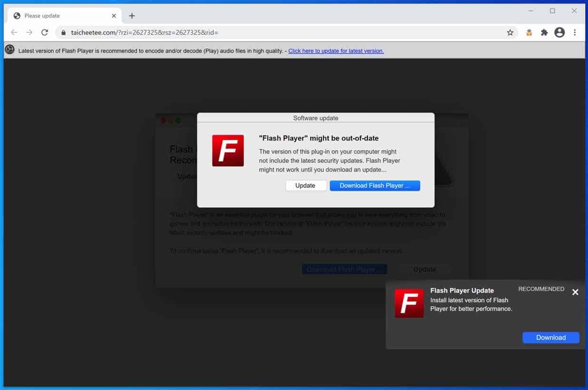Click the 'Flash Player Update' notification title
Screen dimensions: 588x390
pos(462,290)
